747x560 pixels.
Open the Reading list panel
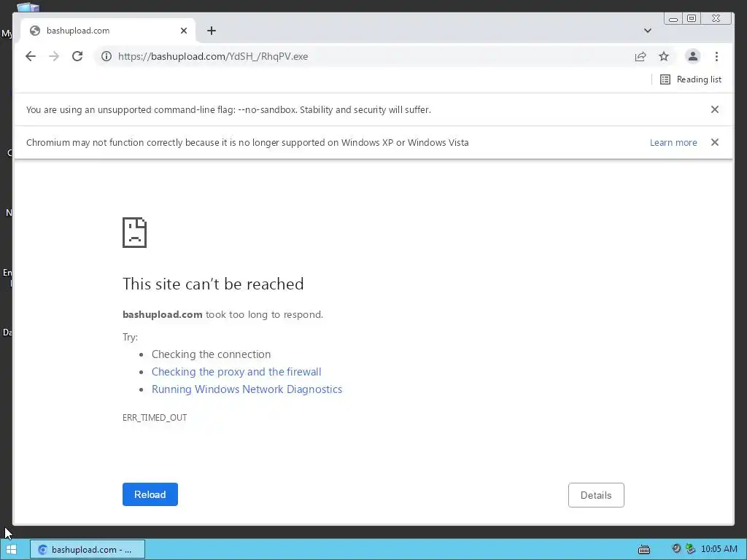(691, 79)
